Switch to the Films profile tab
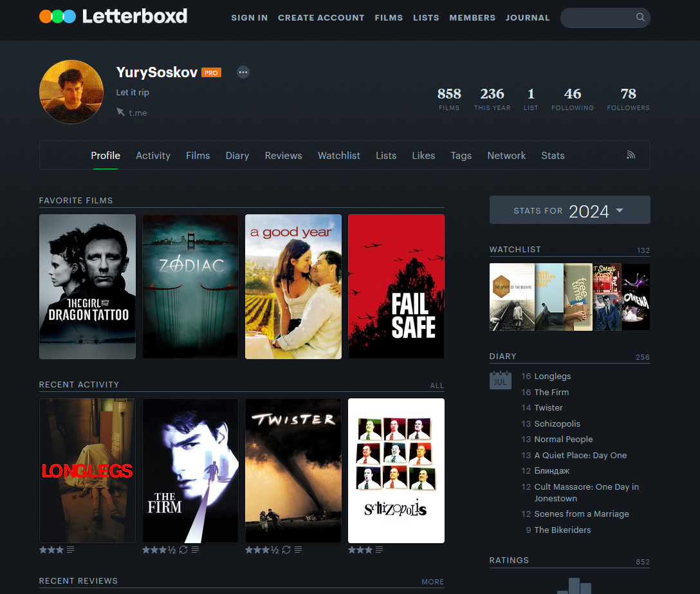Screen dimensions: 700x594 tap(198, 156)
